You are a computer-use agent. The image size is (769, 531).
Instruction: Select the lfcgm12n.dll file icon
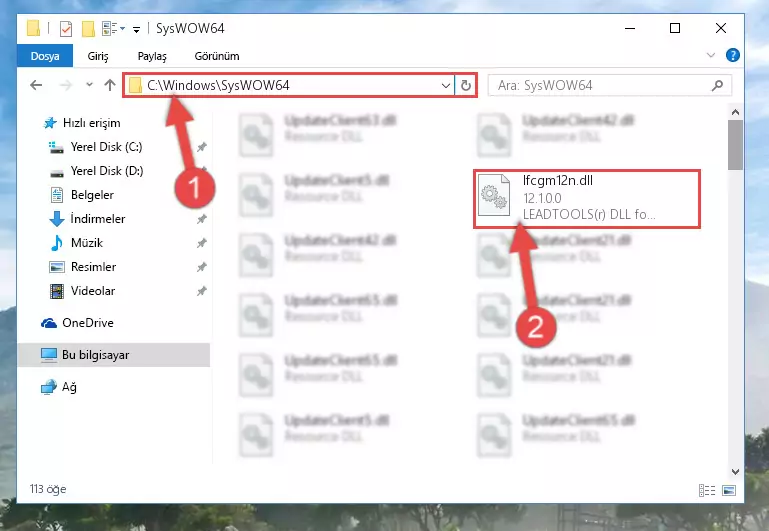(x=494, y=195)
